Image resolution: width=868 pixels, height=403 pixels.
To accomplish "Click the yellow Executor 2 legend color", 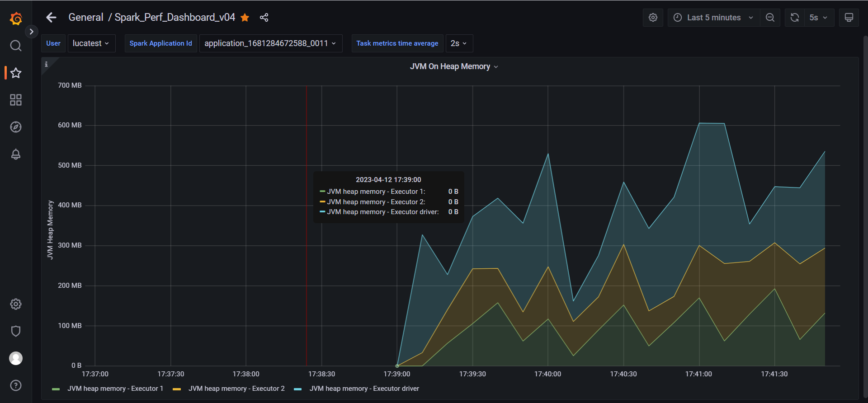I will coord(177,389).
